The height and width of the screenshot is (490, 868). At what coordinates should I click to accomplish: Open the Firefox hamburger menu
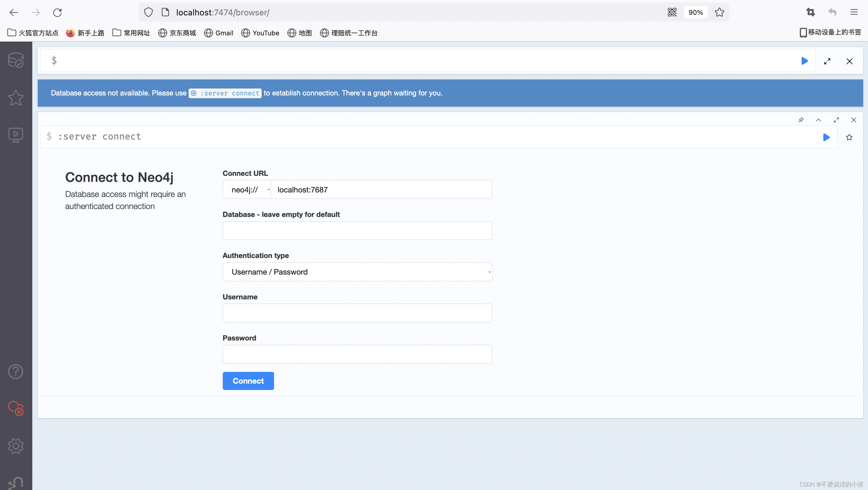pos(854,12)
